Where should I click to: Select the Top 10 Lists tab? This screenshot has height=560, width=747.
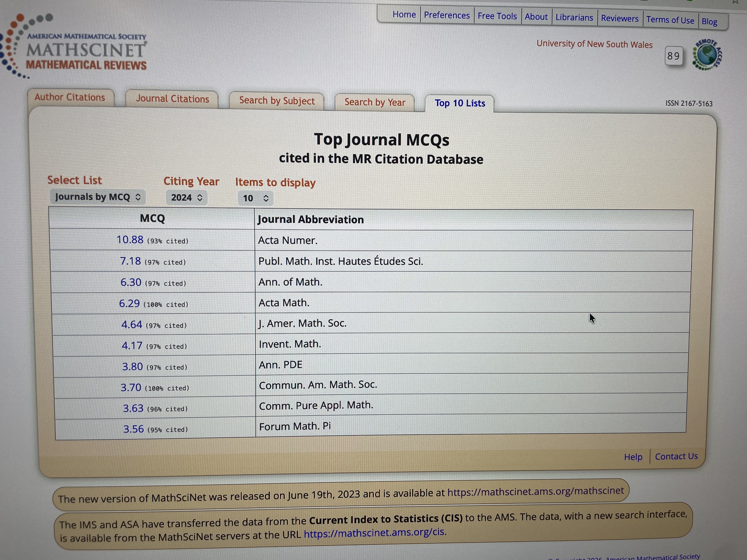tap(460, 104)
